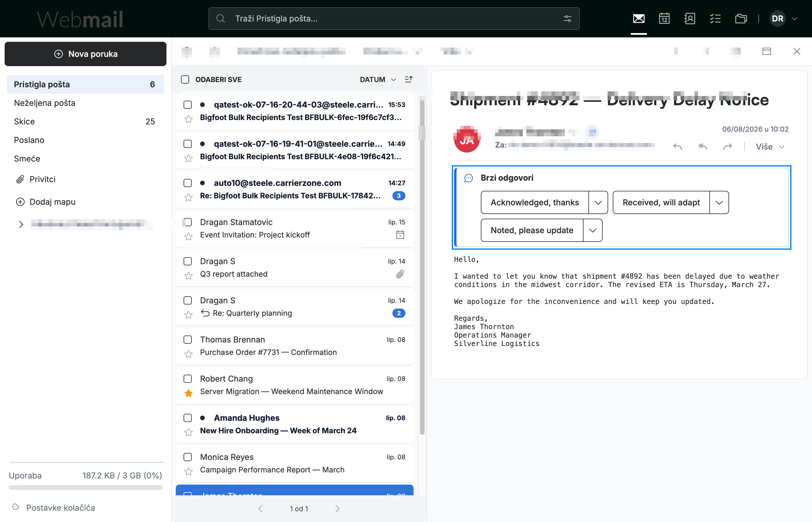Star the Campaign Performance Report message
This screenshot has width=812, height=522.
(x=188, y=472)
